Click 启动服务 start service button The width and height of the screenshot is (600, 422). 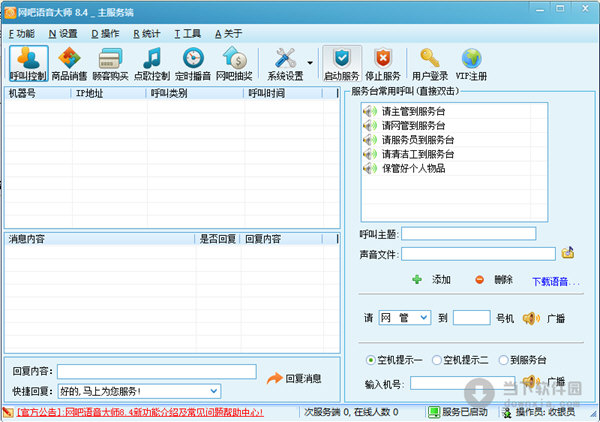pos(342,64)
